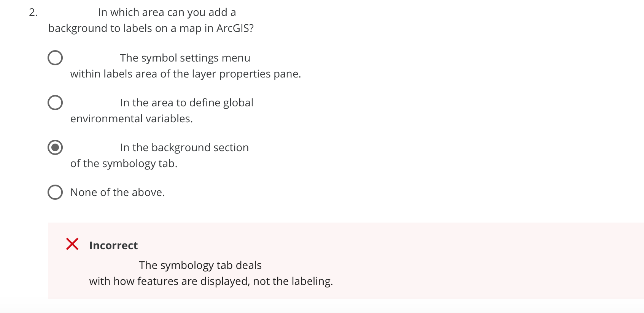Click the label "The symbol settings menu"

(x=185, y=58)
